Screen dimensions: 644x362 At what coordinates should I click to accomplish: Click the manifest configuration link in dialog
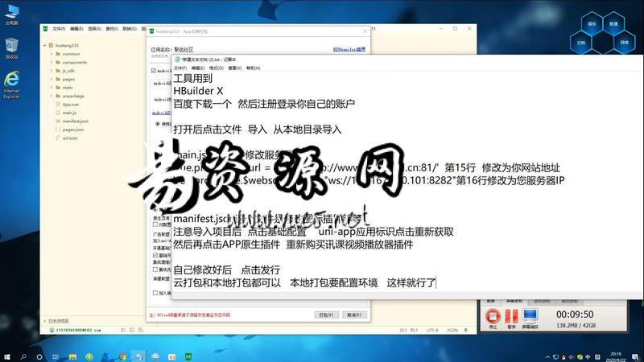click(349, 49)
